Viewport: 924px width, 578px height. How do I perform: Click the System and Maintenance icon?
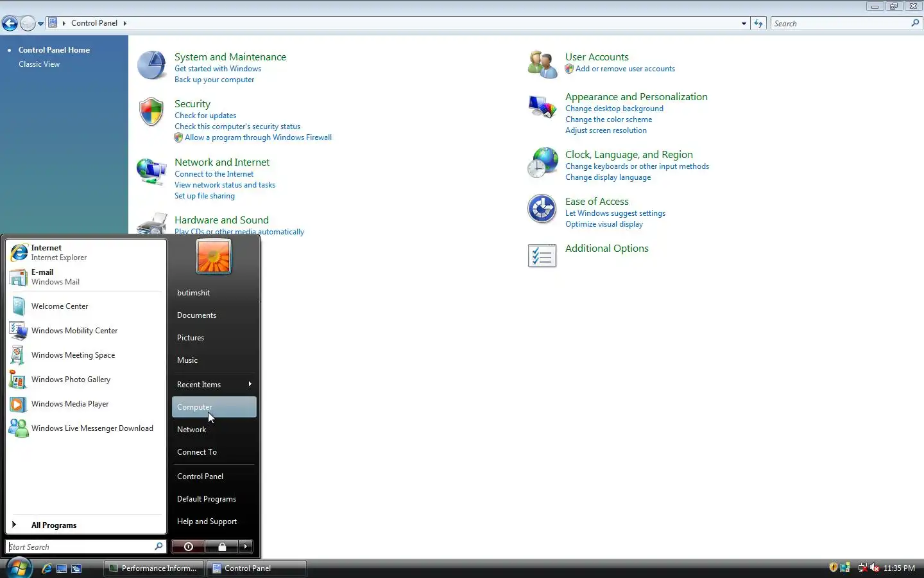(152, 66)
